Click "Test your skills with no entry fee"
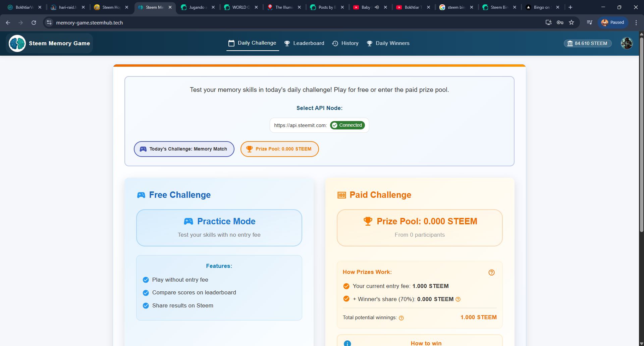The height and width of the screenshot is (346, 644). (x=219, y=235)
